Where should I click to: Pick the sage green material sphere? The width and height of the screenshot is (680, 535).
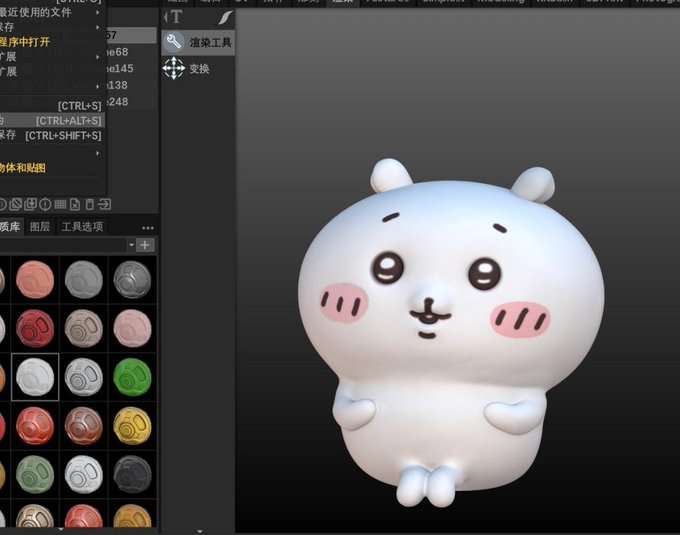coord(35,474)
